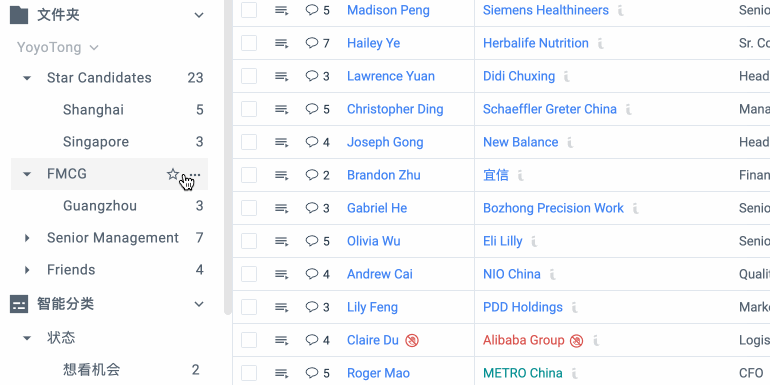Select the Shanghai subfolder

pos(93,110)
